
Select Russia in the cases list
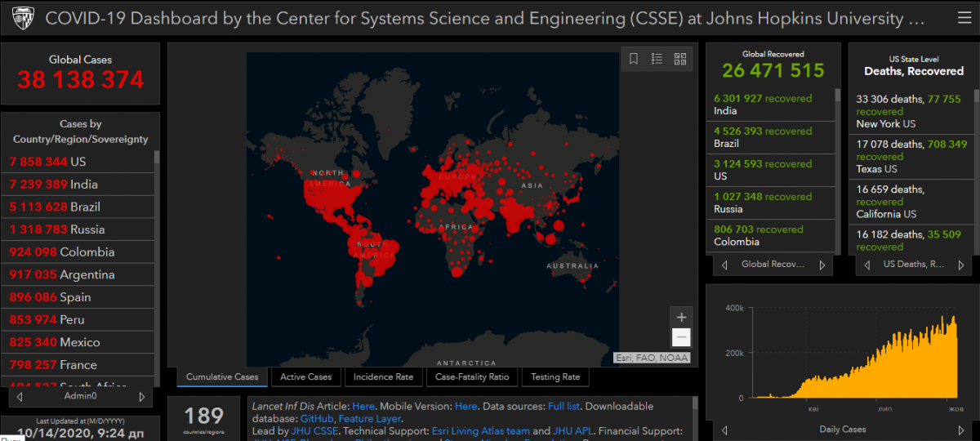coord(78,229)
